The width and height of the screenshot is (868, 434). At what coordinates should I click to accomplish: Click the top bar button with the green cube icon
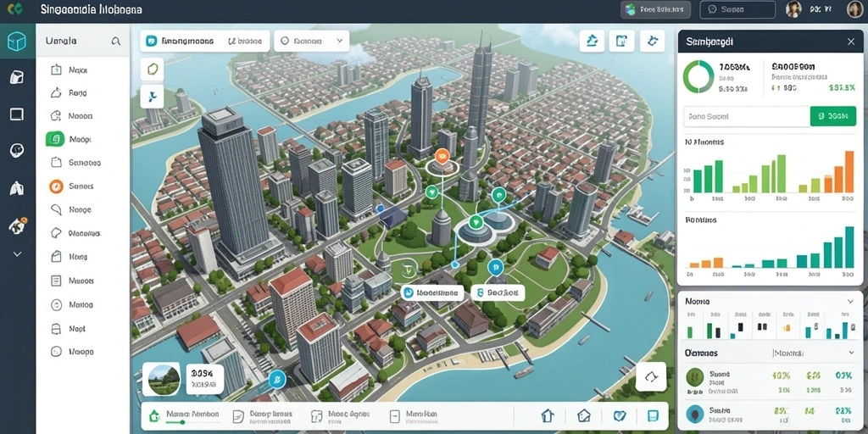pyautogui.click(x=657, y=9)
